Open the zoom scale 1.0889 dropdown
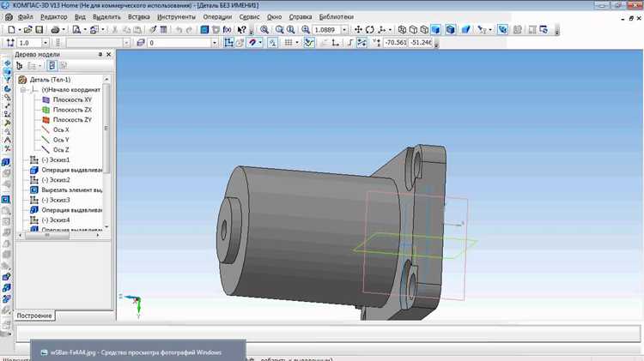The width and height of the screenshot is (644, 361). click(x=344, y=29)
